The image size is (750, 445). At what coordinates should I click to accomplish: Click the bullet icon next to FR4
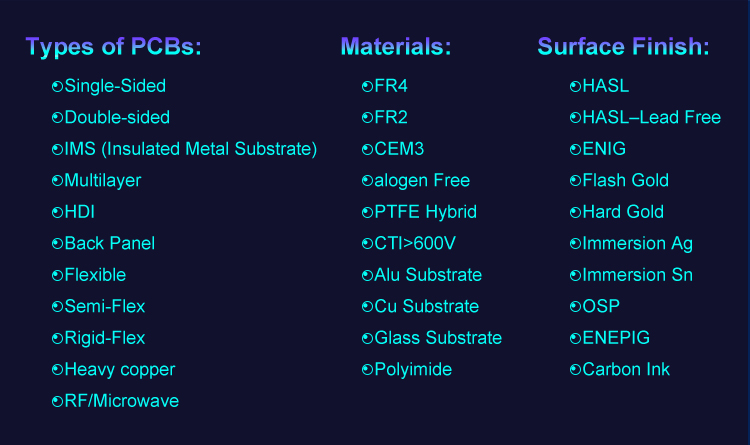pos(367,87)
